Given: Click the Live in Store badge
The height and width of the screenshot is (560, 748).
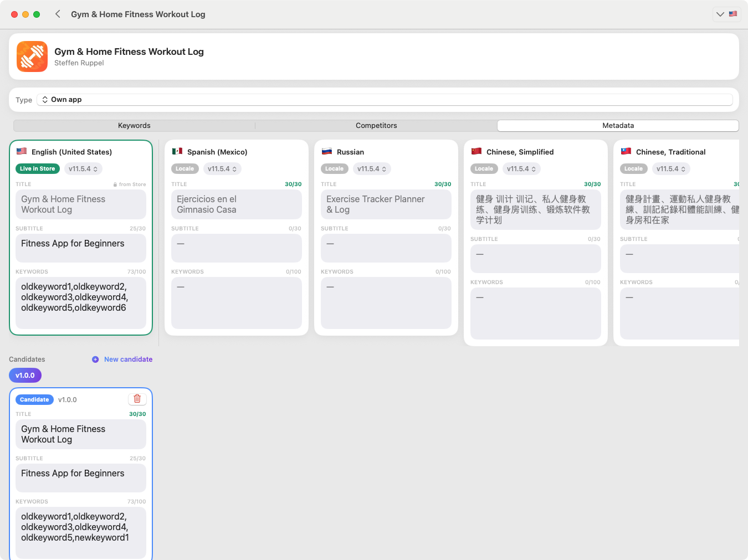Looking at the screenshot, I should pos(38,169).
